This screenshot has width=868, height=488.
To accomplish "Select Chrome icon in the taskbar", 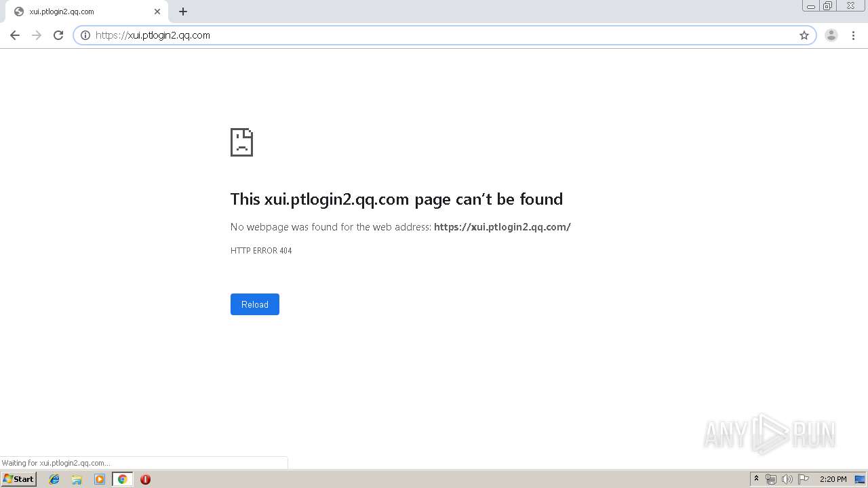I will 122,479.
